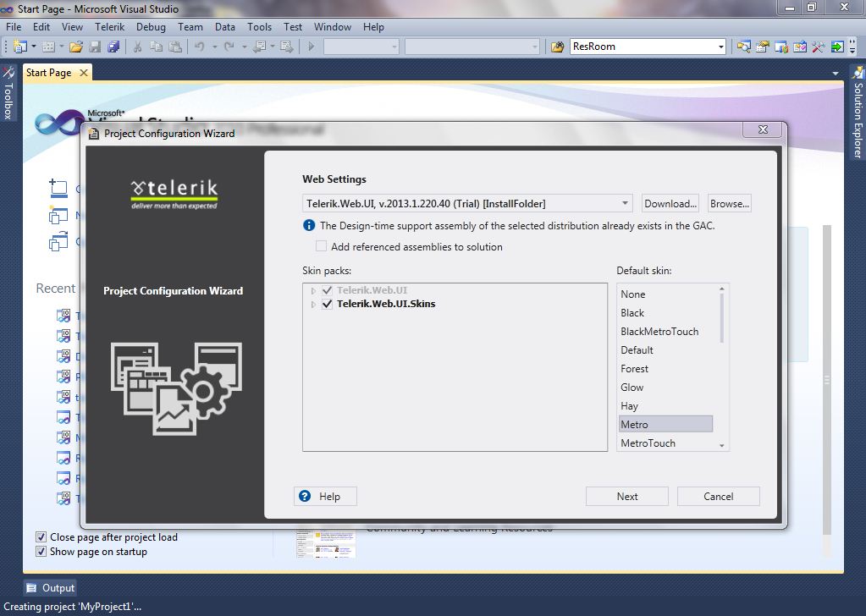This screenshot has width=866, height=616.
Task: Click the Next button in wizard
Action: coord(627,496)
